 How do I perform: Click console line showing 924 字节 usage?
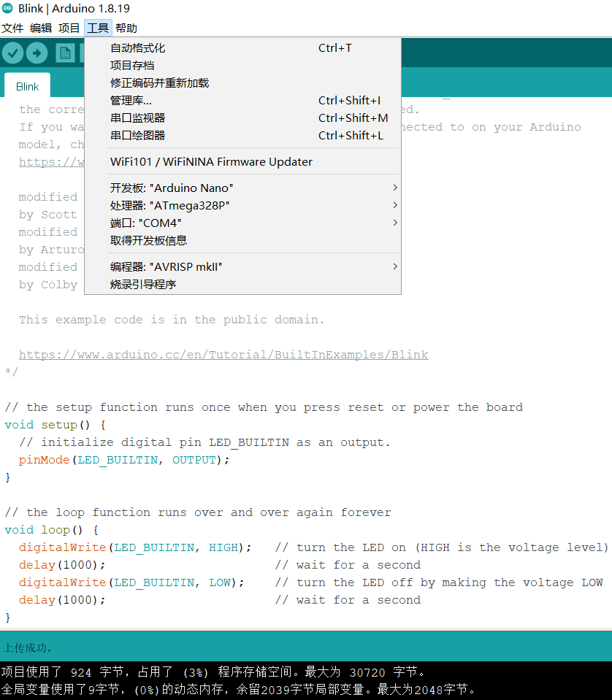(x=213, y=672)
